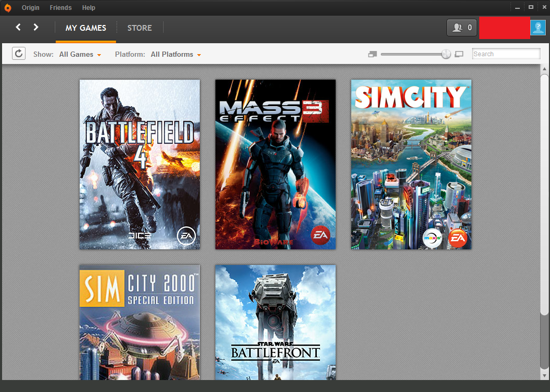
Task: Click the small tile size icon
Action: pos(373,54)
